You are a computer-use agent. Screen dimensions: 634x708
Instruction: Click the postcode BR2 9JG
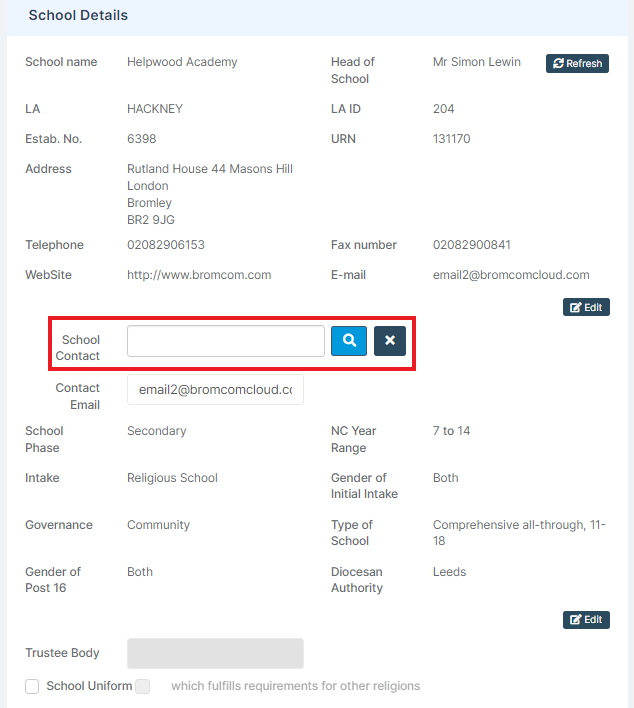click(151, 220)
